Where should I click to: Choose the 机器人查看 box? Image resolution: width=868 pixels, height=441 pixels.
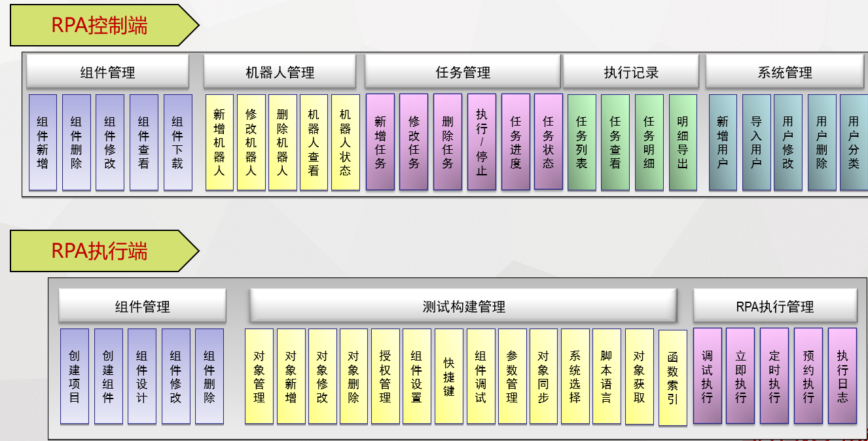pos(314,143)
